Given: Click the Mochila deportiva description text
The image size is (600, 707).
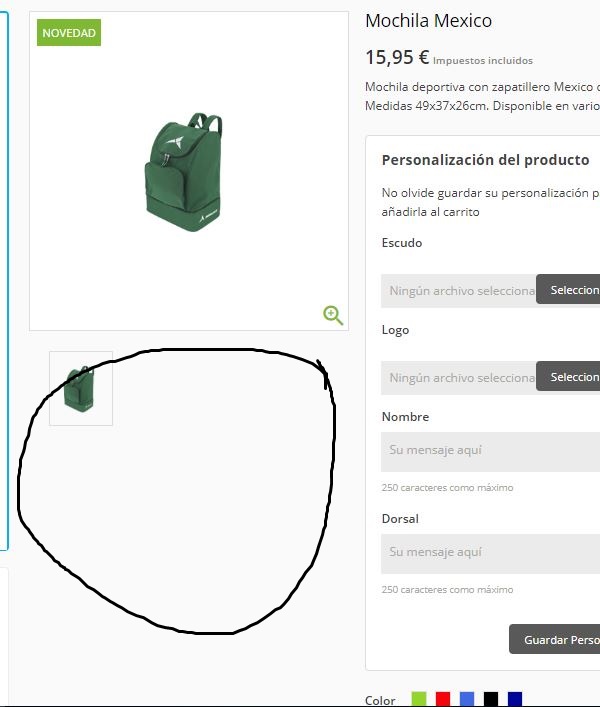Looking at the screenshot, I should click(482, 96).
